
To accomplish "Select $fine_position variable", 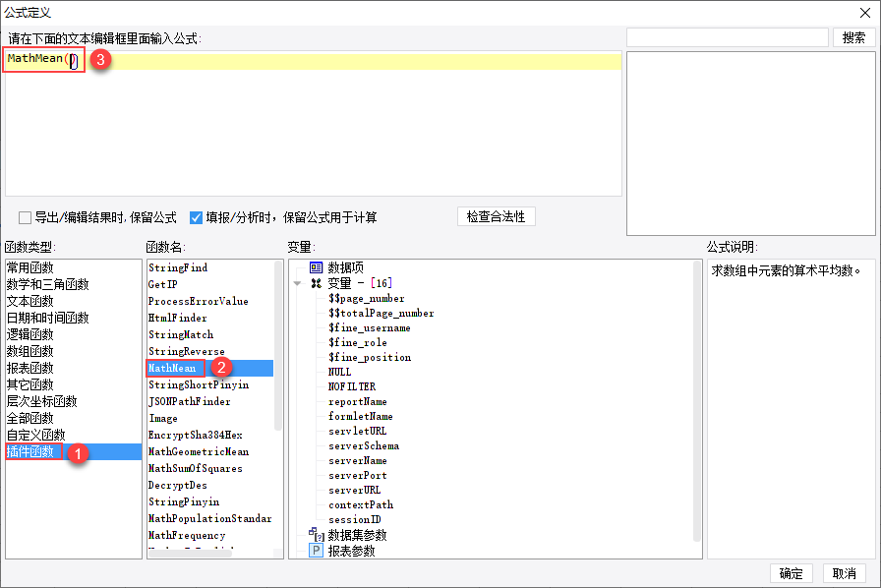I will [369, 357].
